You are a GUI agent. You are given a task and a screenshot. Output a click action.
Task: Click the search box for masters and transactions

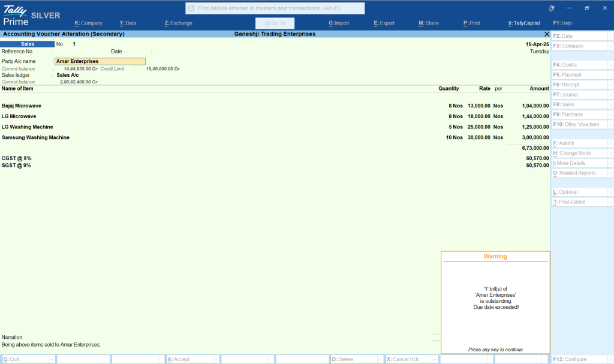tap(275, 8)
